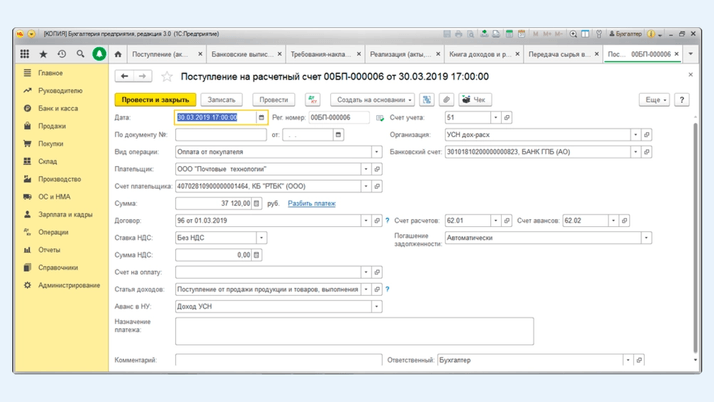
Task: Expand the Ставка НДС dropdown
Action: tap(261, 238)
